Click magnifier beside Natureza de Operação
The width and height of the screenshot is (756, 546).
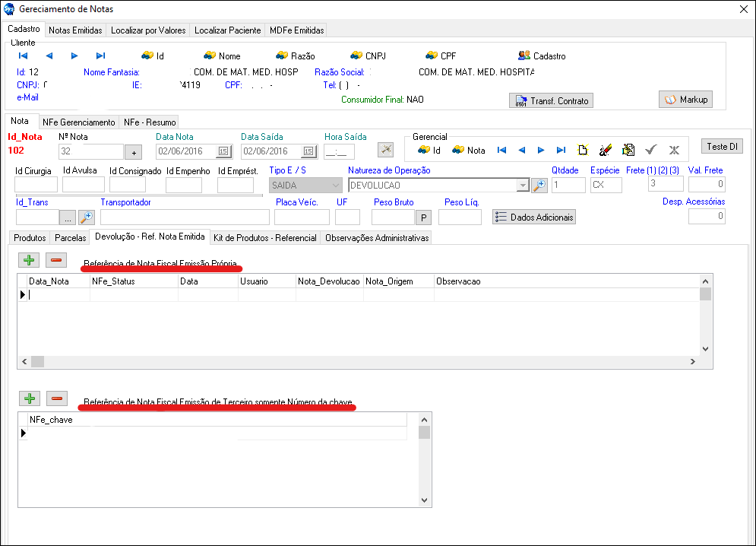pos(539,185)
